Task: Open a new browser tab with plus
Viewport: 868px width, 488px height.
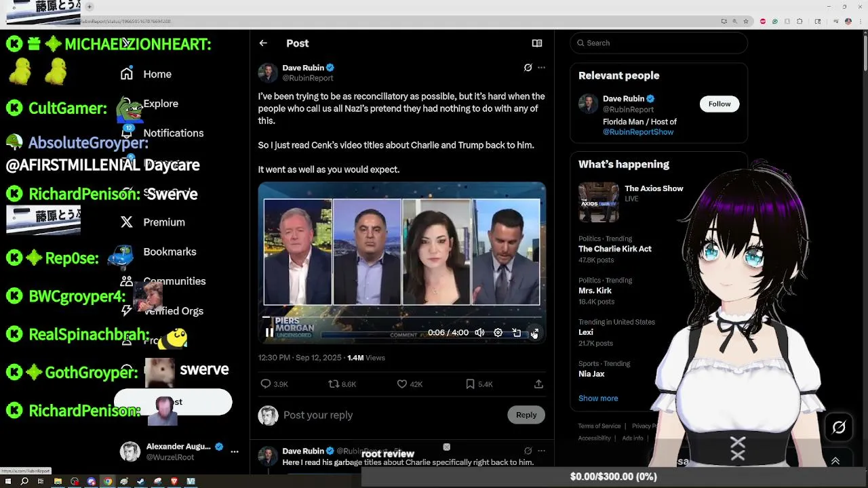Action: [x=89, y=7]
